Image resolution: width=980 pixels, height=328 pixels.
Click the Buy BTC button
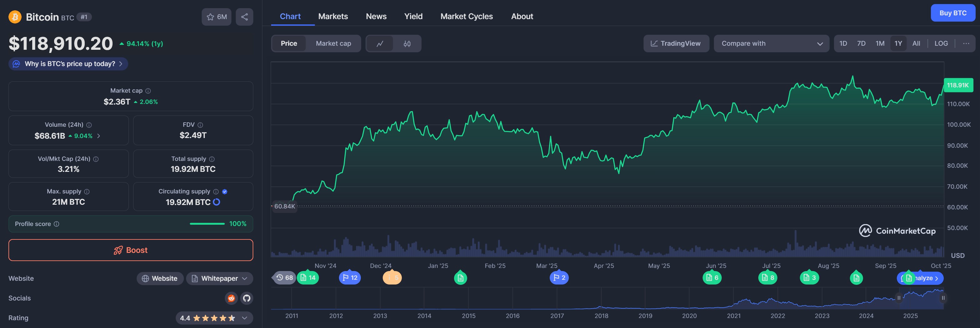point(952,13)
